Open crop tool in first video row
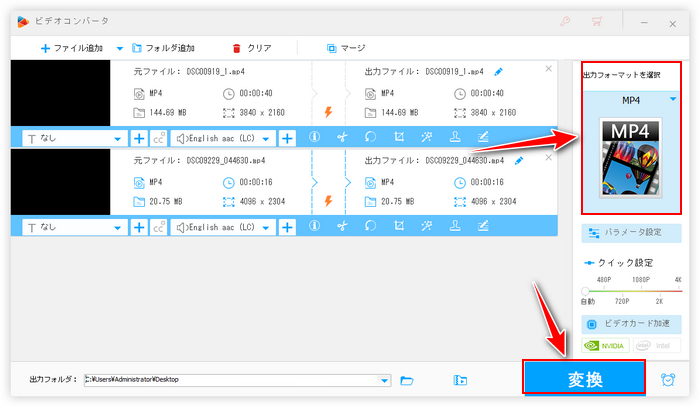This screenshot has height=407, width=700. tap(398, 138)
